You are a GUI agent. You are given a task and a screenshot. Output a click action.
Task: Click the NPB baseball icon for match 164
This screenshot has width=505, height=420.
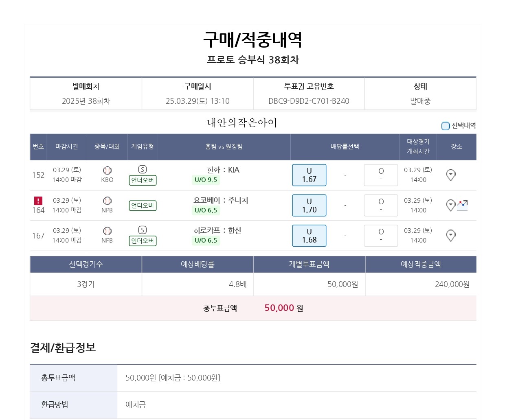click(107, 201)
